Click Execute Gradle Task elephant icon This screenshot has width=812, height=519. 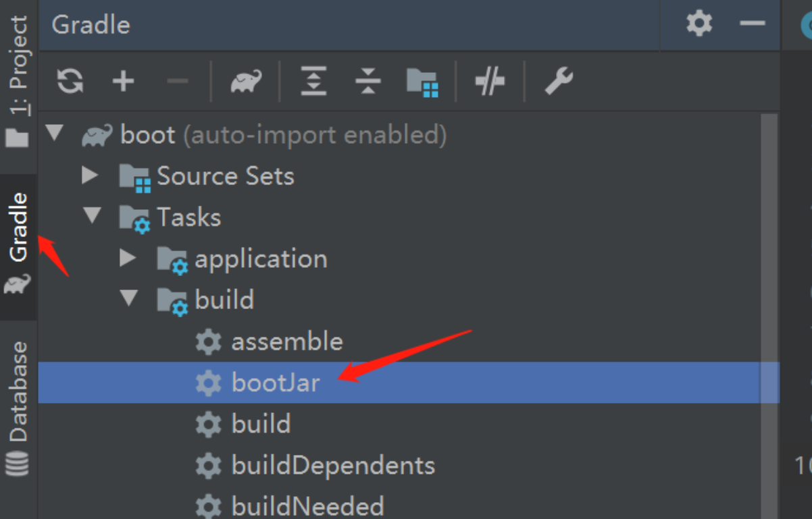(x=246, y=82)
